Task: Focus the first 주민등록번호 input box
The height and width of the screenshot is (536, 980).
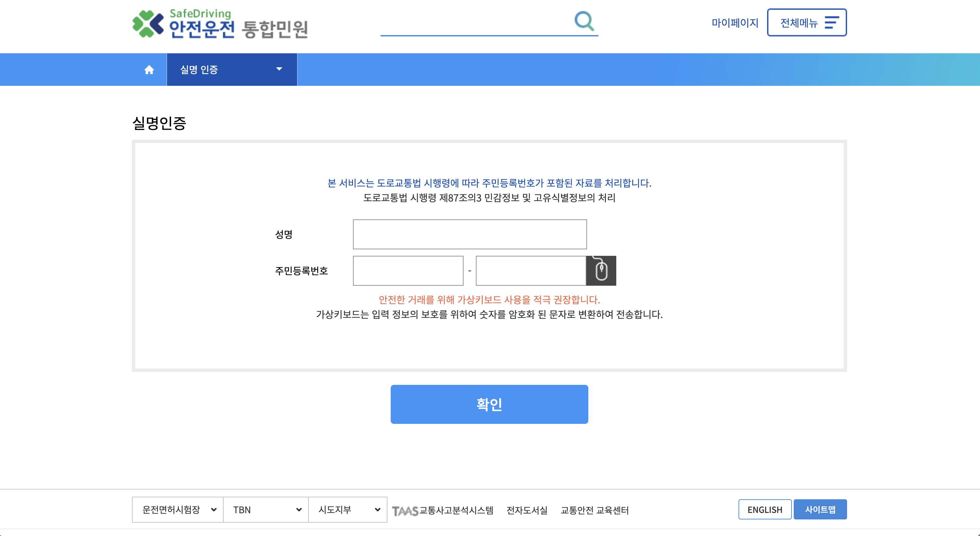Action: (x=408, y=270)
